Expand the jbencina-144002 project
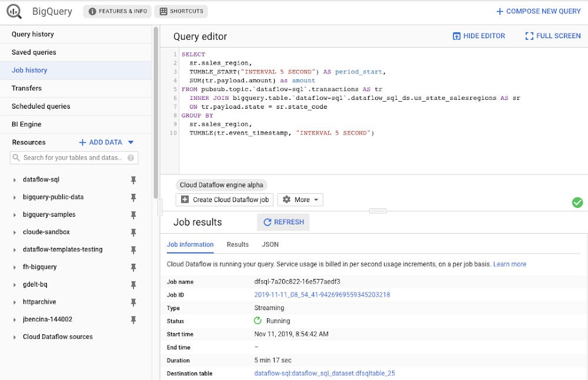588x380 pixels. 15,320
